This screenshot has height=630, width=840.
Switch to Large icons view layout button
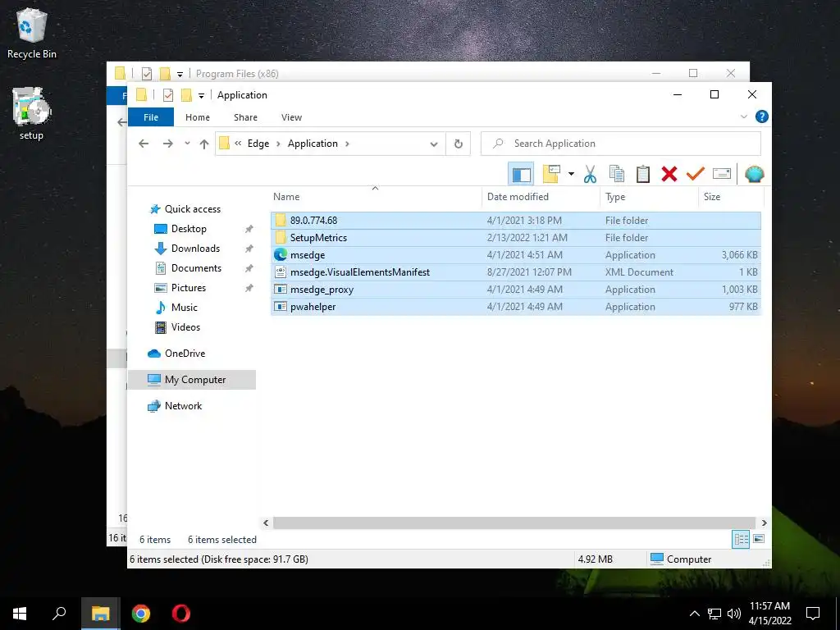[759, 540]
